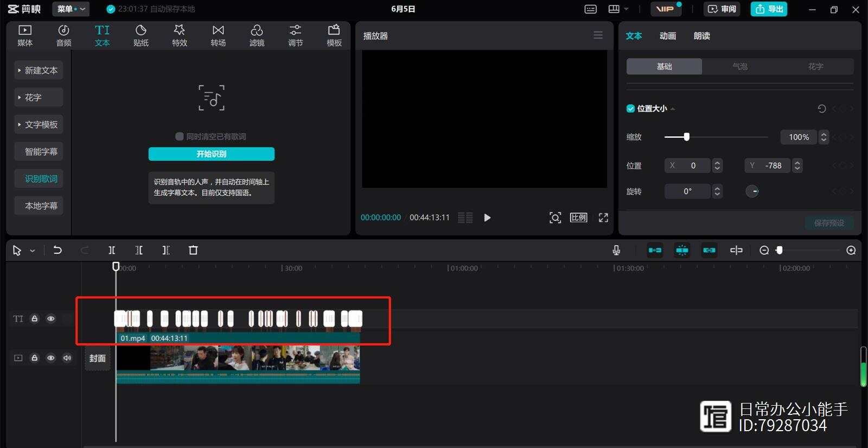
Task: Open the selection tool dropdown arrow
Action: pos(33,251)
